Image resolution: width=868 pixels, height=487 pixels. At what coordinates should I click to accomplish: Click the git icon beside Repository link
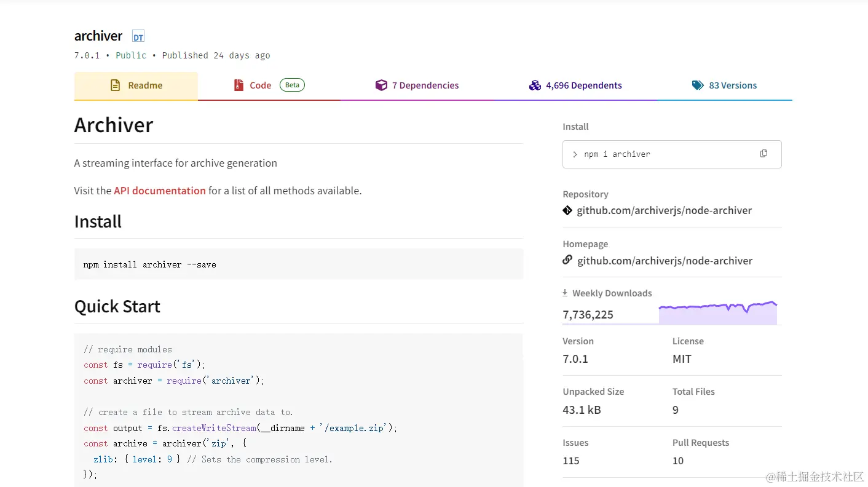[567, 210]
